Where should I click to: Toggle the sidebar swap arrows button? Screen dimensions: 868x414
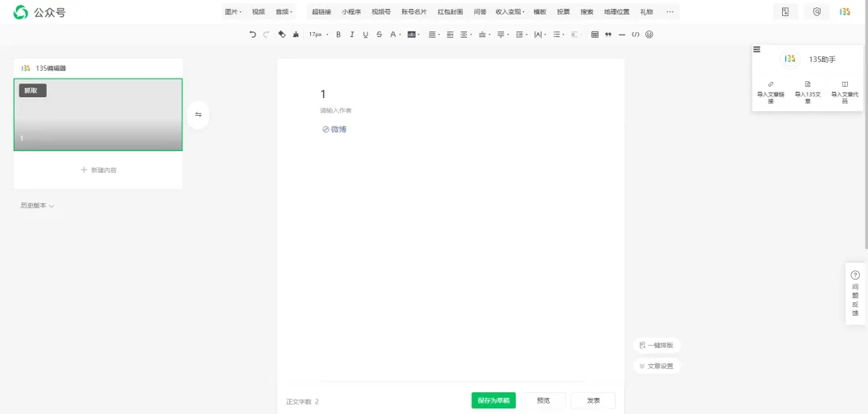point(199,115)
